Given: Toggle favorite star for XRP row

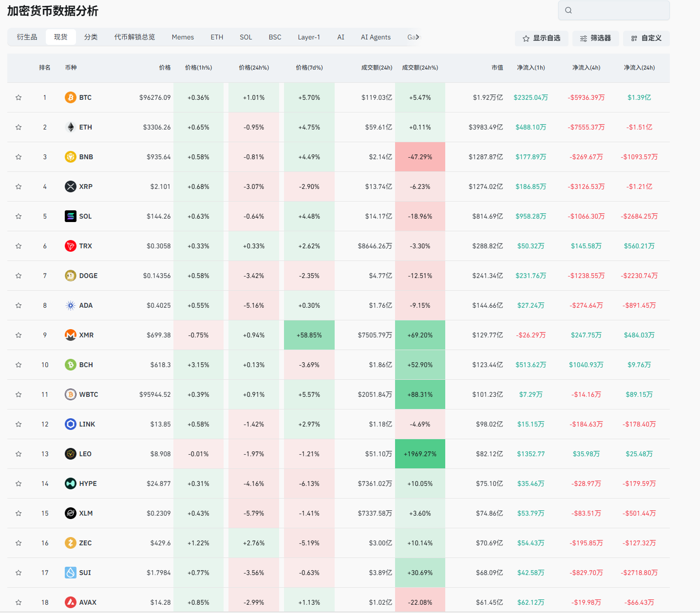Looking at the screenshot, I should tap(19, 186).
